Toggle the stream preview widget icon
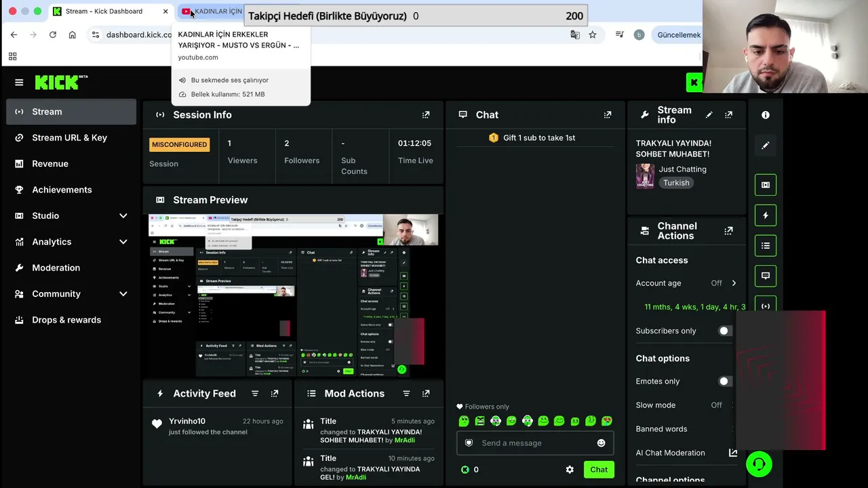 point(766,185)
